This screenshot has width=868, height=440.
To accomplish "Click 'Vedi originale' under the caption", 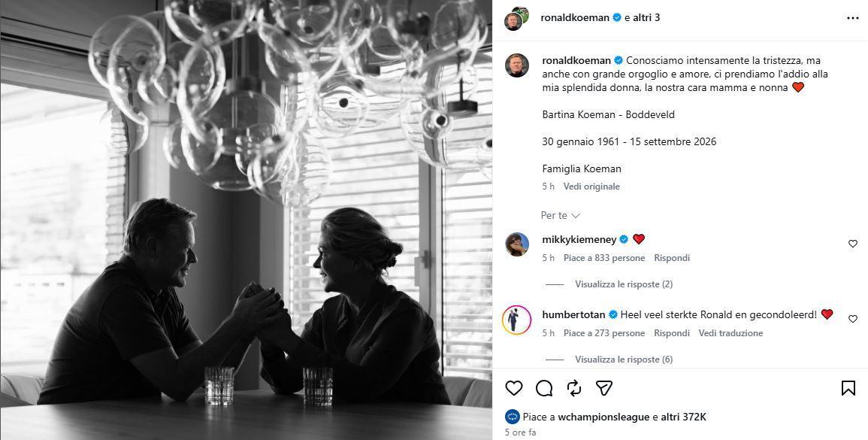I will [x=591, y=187].
